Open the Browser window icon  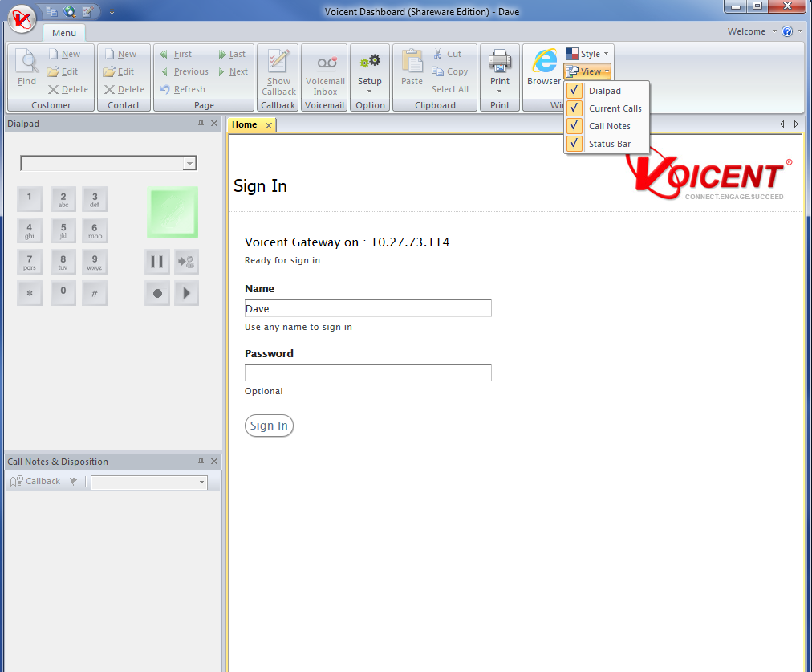point(544,67)
